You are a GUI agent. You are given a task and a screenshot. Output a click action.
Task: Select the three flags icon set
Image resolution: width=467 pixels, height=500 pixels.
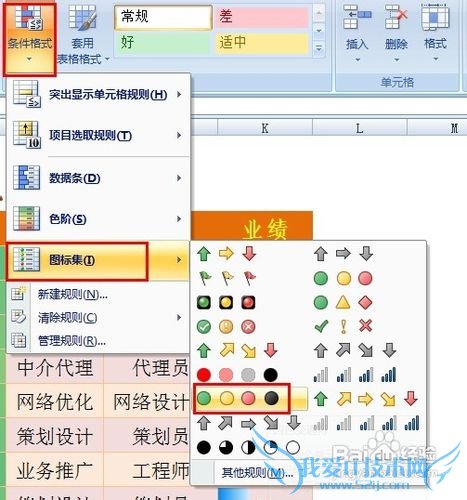[226, 278]
